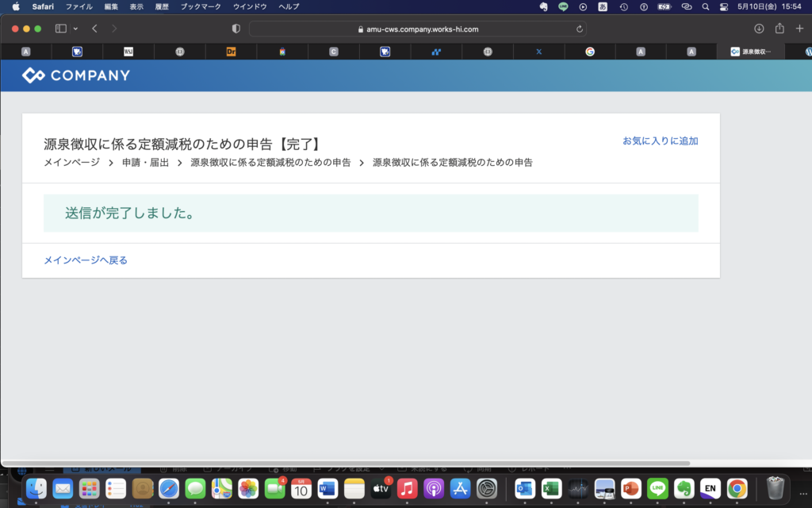This screenshot has width=812, height=508.
Task: Open Control Center from the menu bar
Action: (x=723, y=6)
